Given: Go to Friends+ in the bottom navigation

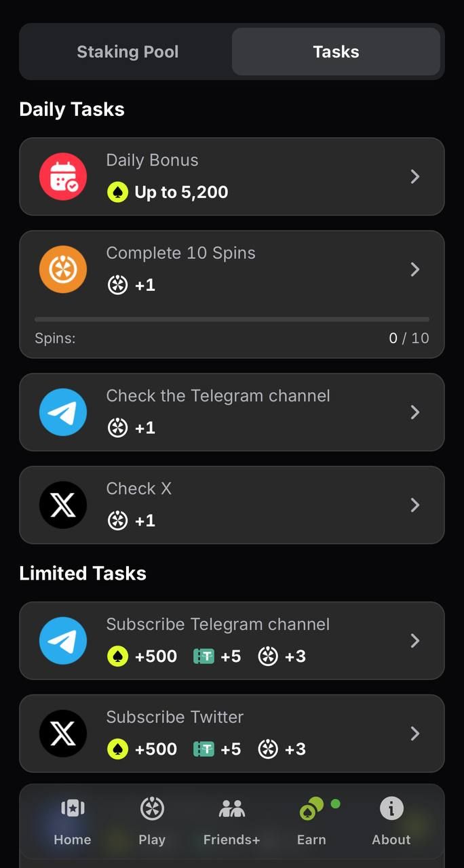Looking at the screenshot, I should 231,821.
